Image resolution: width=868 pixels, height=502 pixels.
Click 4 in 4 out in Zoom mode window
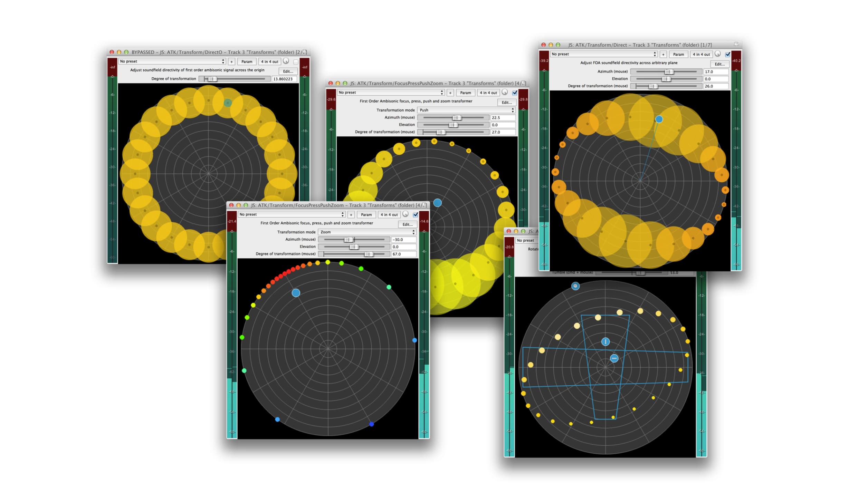point(389,215)
